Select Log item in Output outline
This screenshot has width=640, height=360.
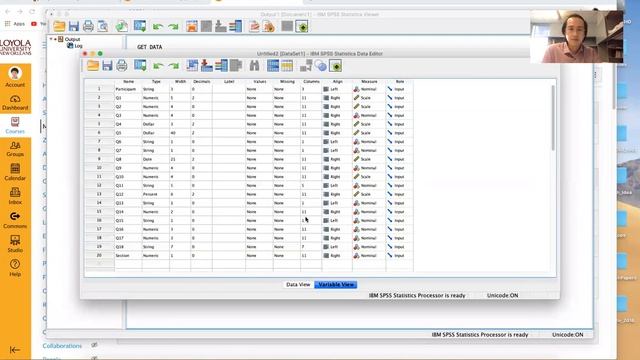75,46
